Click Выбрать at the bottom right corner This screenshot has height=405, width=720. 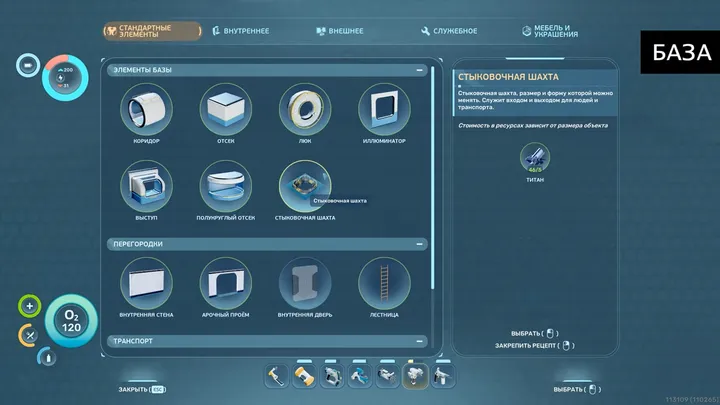tap(577, 389)
